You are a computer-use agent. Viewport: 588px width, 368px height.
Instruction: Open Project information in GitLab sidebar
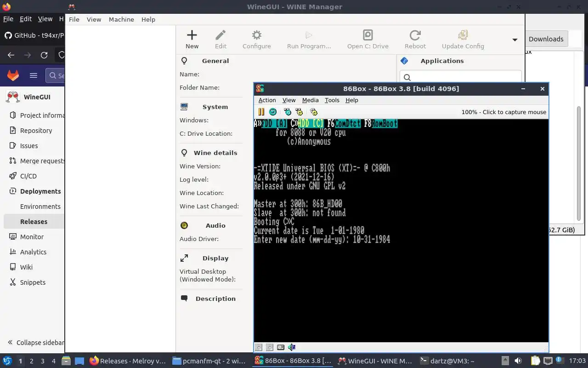click(37, 115)
